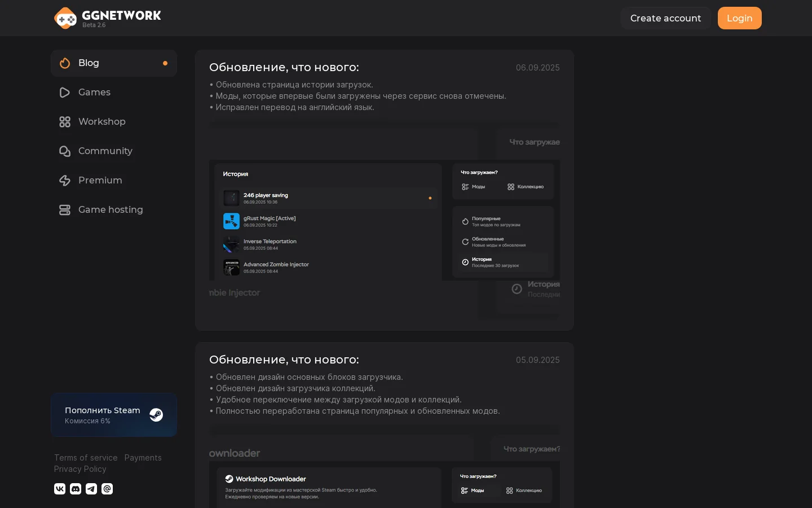Open the Terms of service link

(x=86, y=458)
